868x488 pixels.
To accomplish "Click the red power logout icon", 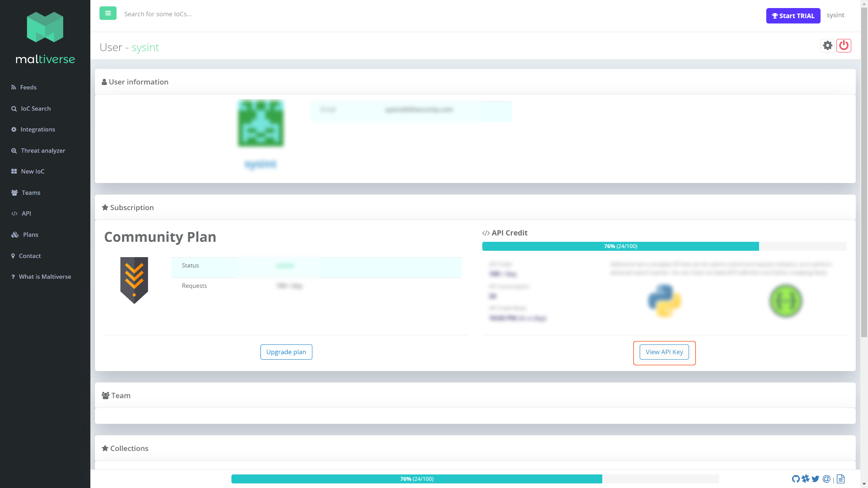I will click(843, 45).
